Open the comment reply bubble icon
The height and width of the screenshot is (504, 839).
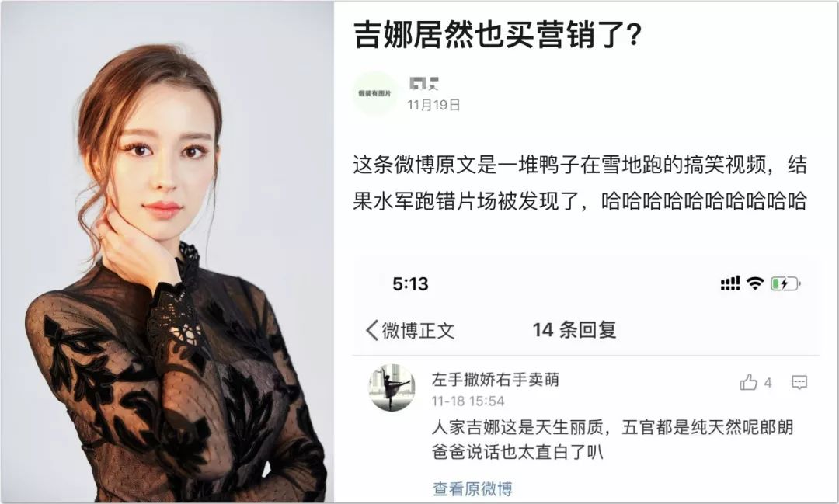pos(799,382)
